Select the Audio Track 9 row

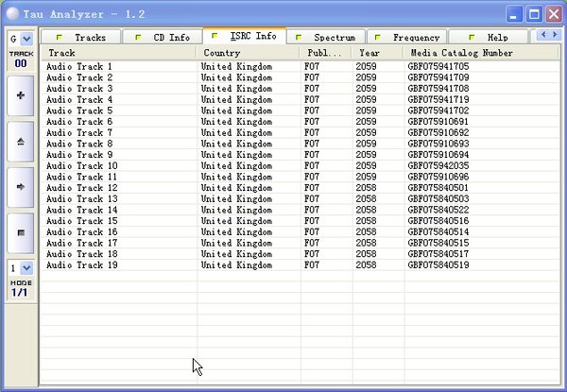click(x=301, y=155)
